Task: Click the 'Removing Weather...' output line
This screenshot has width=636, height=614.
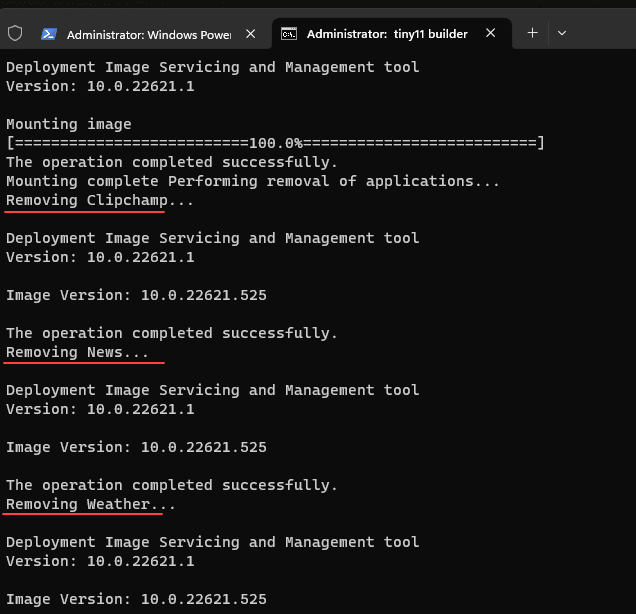Action: (90, 504)
